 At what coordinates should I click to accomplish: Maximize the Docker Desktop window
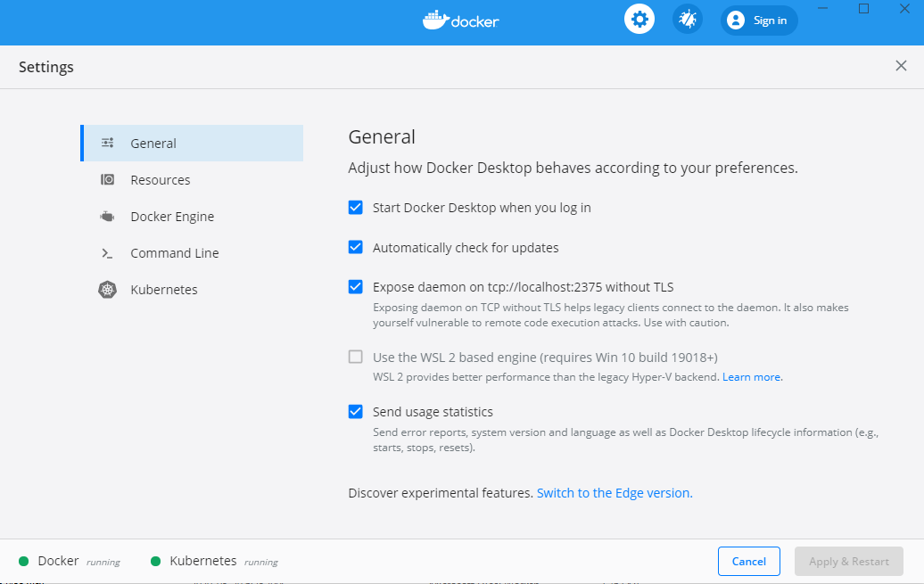[864, 8]
